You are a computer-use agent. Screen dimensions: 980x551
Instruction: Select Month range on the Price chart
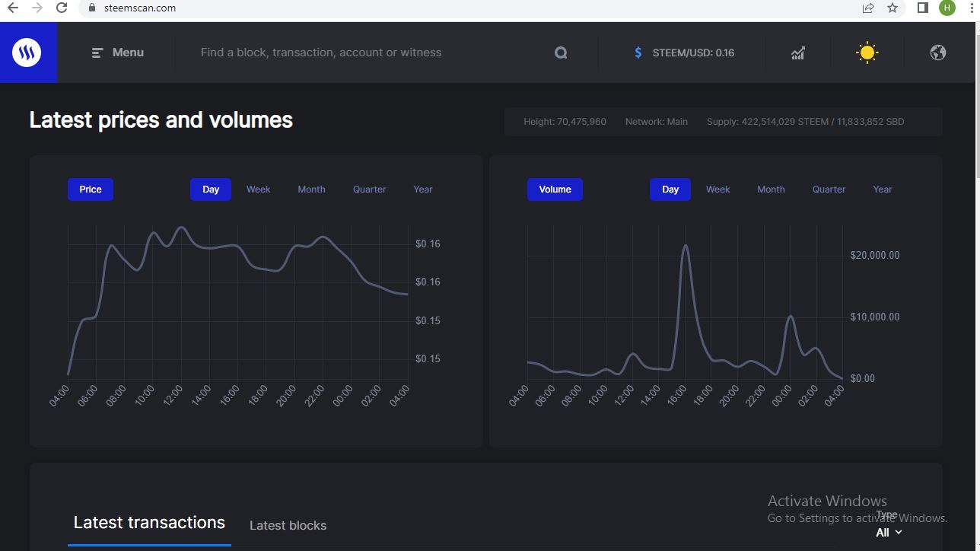pos(311,190)
